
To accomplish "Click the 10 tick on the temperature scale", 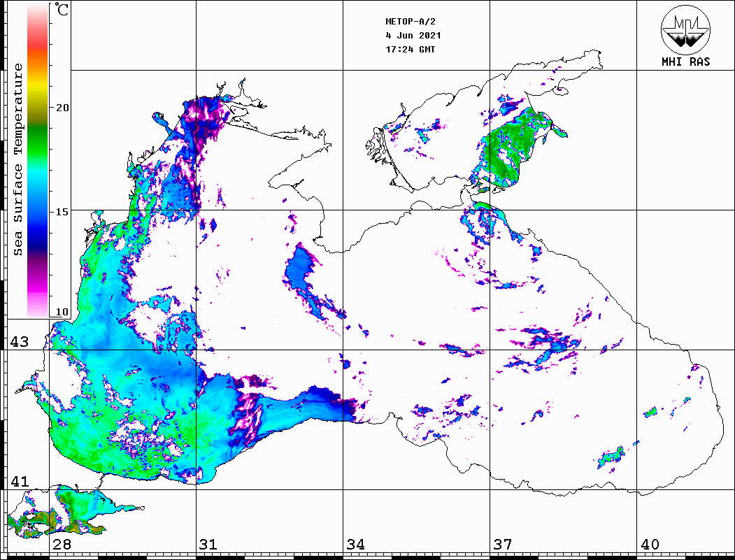I will pos(62,312).
